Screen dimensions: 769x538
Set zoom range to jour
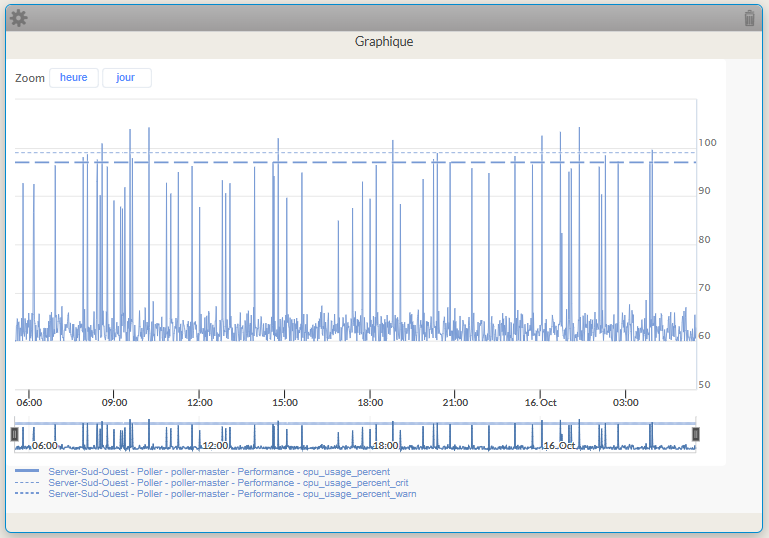pyautogui.click(x=126, y=78)
